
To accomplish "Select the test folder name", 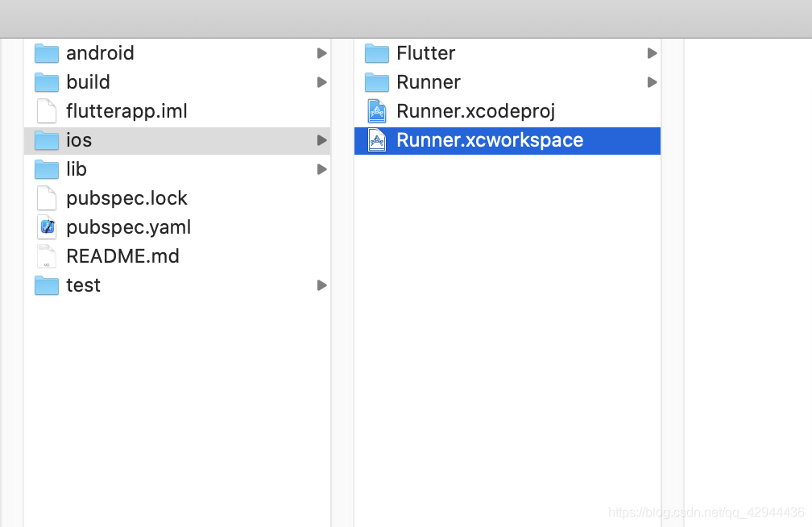I will (x=84, y=285).
